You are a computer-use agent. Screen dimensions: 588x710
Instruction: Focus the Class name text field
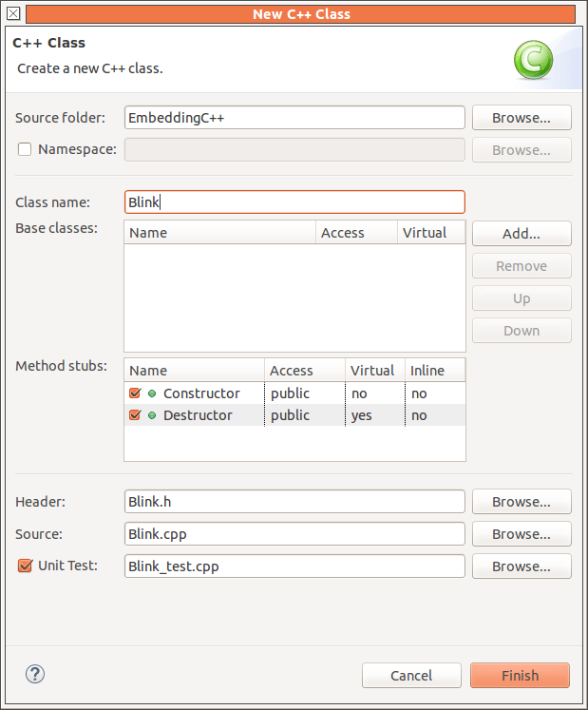pos(294,202)
